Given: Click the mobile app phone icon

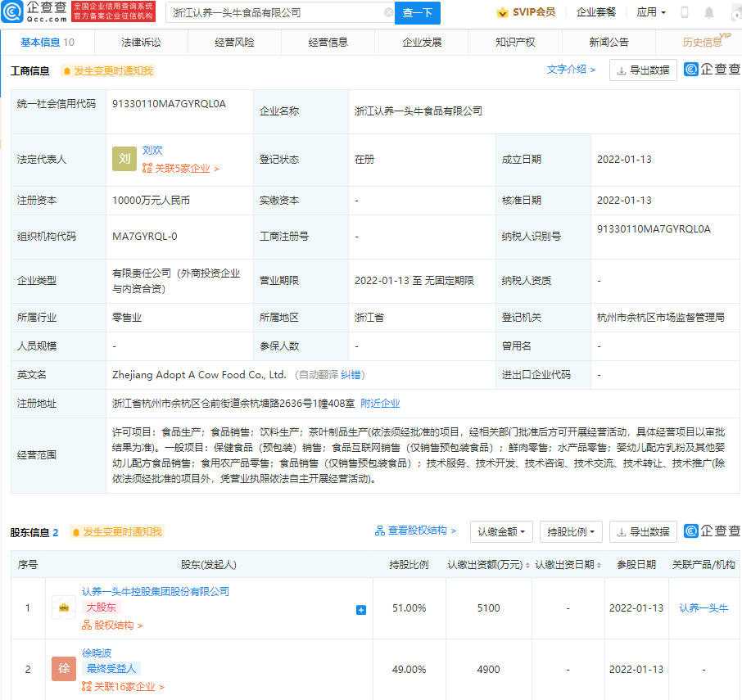Looking at the screenshot, I should click(x=684, y=12).
